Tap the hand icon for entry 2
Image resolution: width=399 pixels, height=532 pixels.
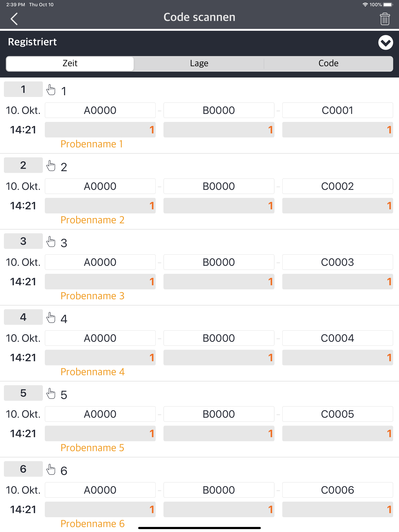51,166
